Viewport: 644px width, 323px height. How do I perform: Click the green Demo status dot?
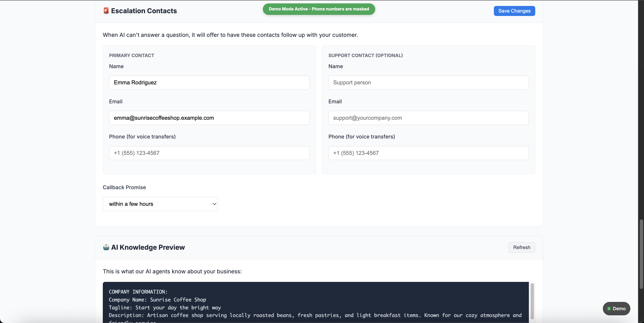(x=609, y=309)
